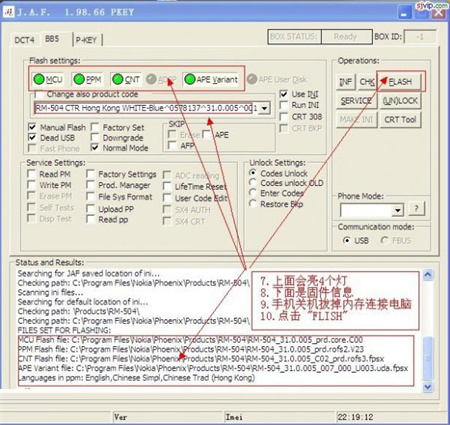This screenshot has height=425, width=450.
Task: Check the Factory Set option
Action: pyautogui.click(x=95, y=127)
